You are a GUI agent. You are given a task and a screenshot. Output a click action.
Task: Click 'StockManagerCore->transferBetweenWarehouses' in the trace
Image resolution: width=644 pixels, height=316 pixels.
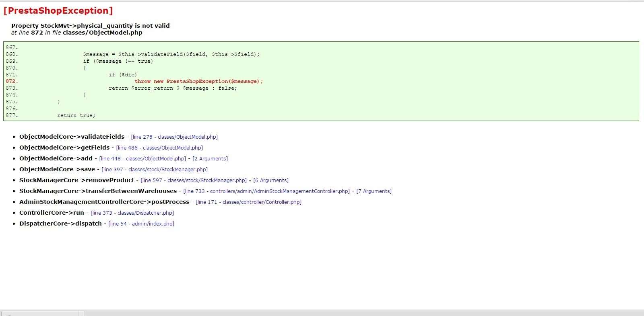pyautogui.click(x=98, y=191)
